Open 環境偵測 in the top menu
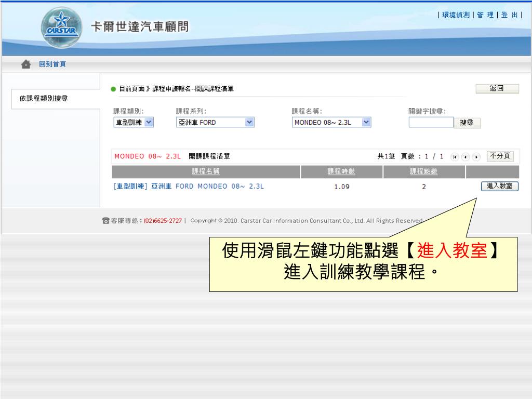This screenshot has width=532, height=399. [x=456, y=15]
